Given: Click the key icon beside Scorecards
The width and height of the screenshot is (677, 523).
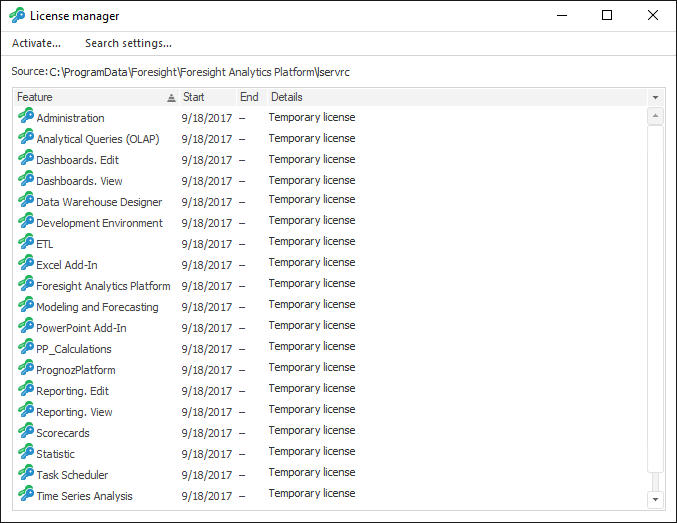Looking at the screenshot, I should click(26, 432).
